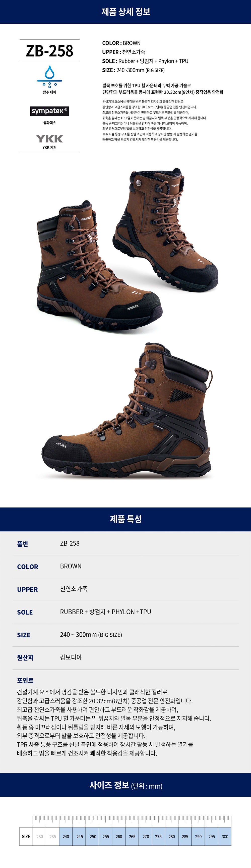Select size 255 in size chart
251x868 pixels.
106,836
